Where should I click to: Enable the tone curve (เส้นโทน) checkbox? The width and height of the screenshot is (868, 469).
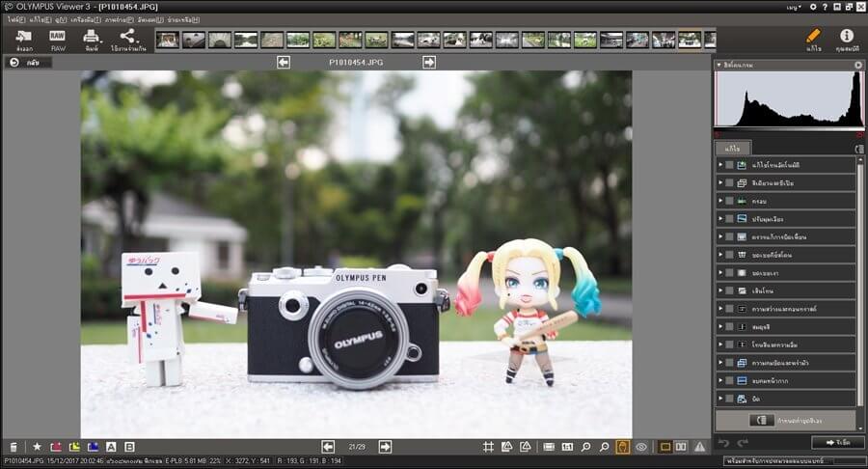coord(730,290)
